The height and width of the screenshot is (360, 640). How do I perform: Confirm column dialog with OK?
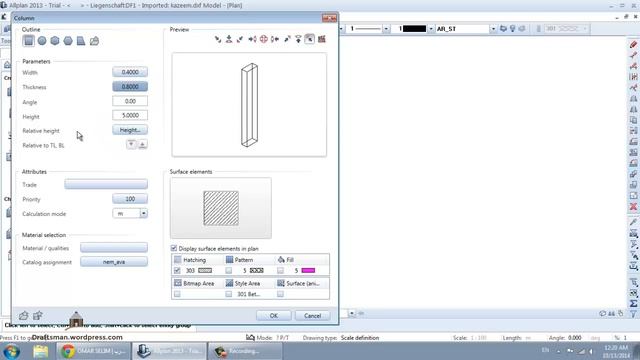click(273, 316)
